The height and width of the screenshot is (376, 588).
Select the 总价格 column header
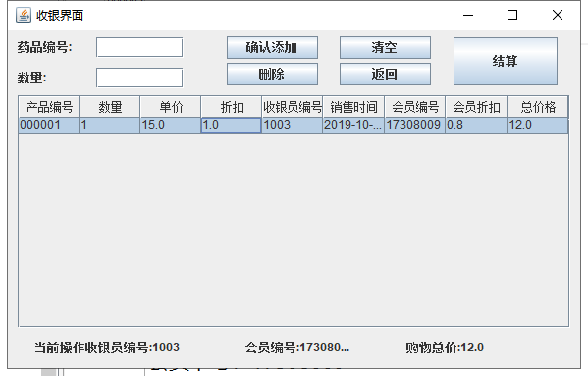[x=538, y=107]
